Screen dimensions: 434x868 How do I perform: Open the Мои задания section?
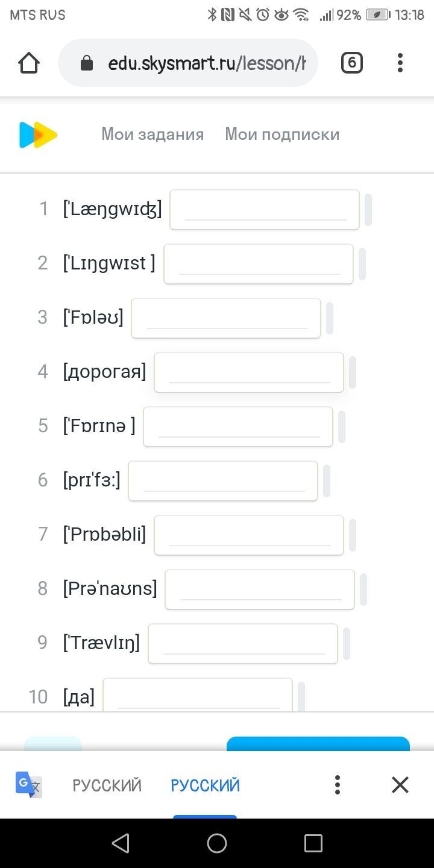tap(153, 134)
